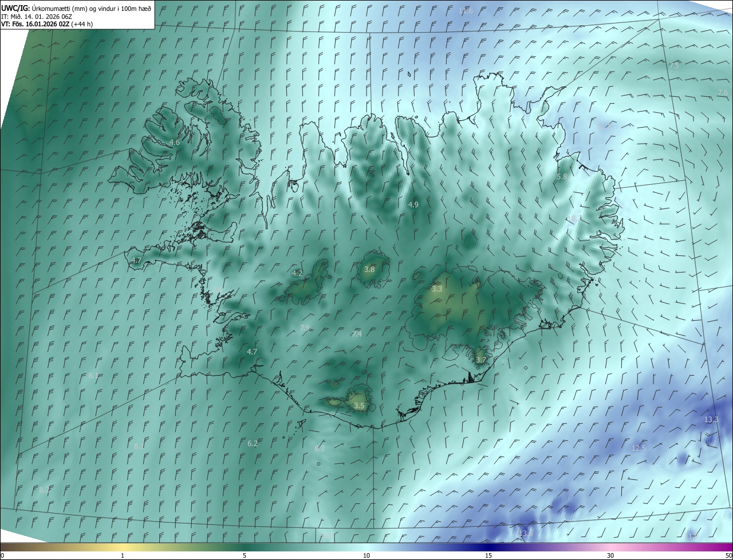
Task: Click the 3.8 value on Hofsjökull glacier
Action: point(370,269)
